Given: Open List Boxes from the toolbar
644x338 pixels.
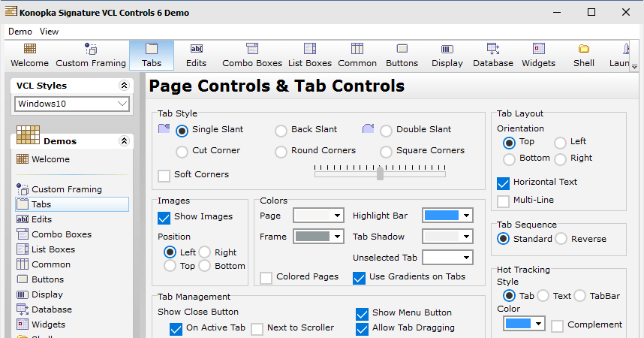Looking at the screenshot, I should (x=310, y=56).
